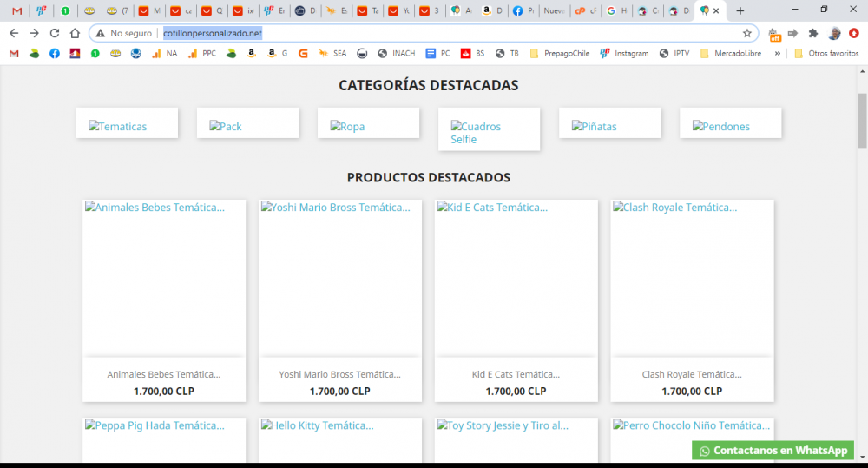Open the Instagram bookmark
The width and height of the screenshot is (868, 468).
tap(624, 54)
